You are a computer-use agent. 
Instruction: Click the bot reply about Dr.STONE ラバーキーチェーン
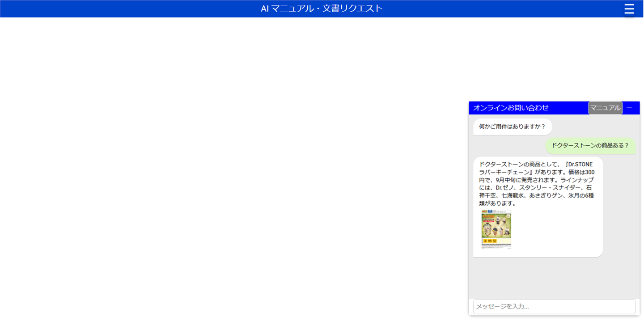tap(538, 187)
